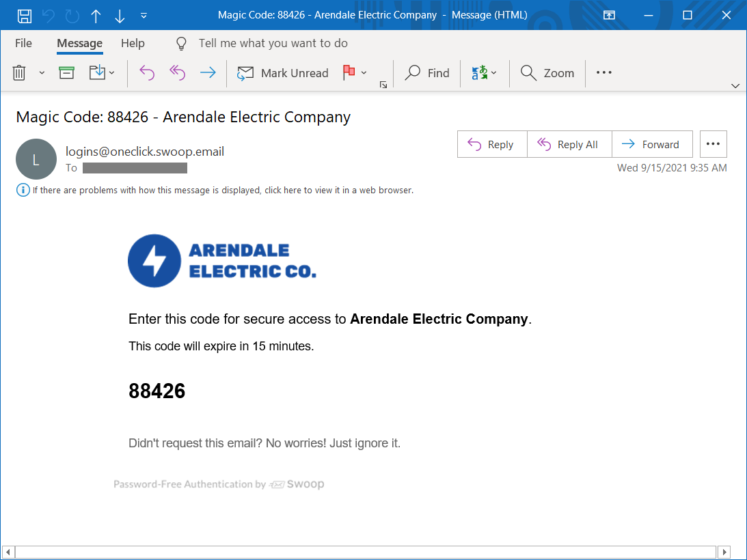Move the message to a folder
This screenshot has height=560, width=747.
97,72
